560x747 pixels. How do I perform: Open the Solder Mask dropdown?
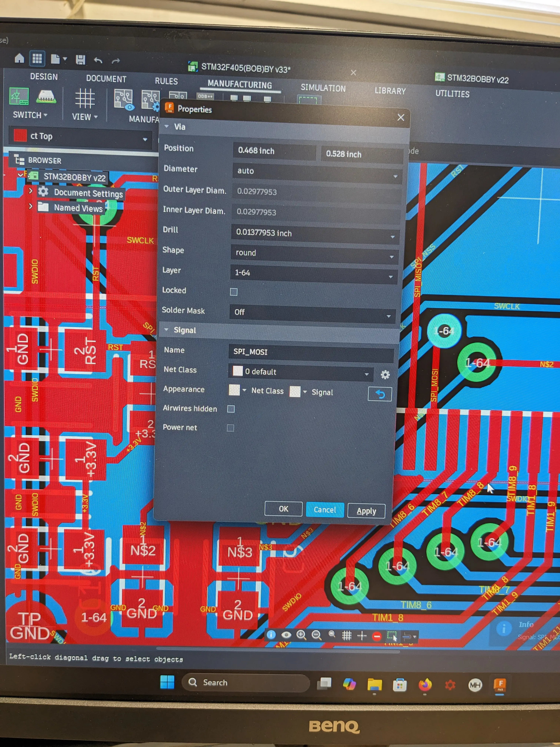pos(313,313)
